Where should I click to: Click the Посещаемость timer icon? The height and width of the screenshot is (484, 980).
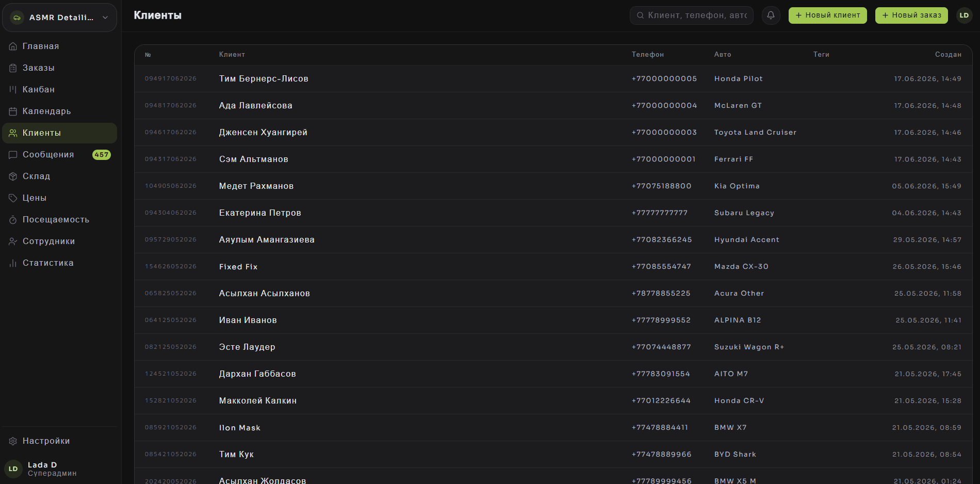click(13, 220)
